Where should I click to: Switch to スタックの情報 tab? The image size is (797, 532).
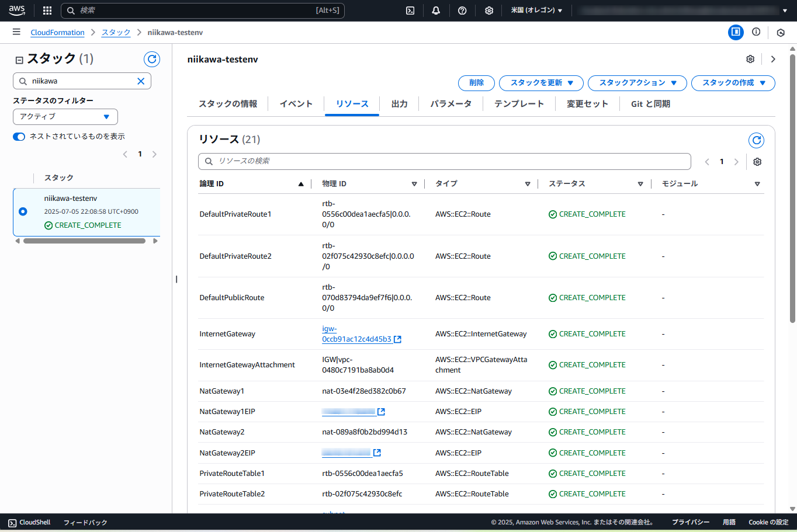pyautogui.click(x=228, y=104)
